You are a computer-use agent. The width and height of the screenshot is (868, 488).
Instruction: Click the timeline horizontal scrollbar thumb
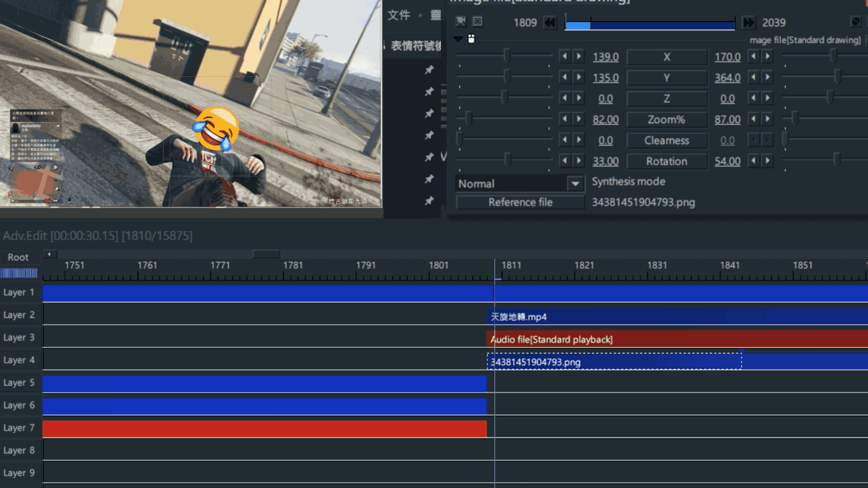(x=266, y=254)
